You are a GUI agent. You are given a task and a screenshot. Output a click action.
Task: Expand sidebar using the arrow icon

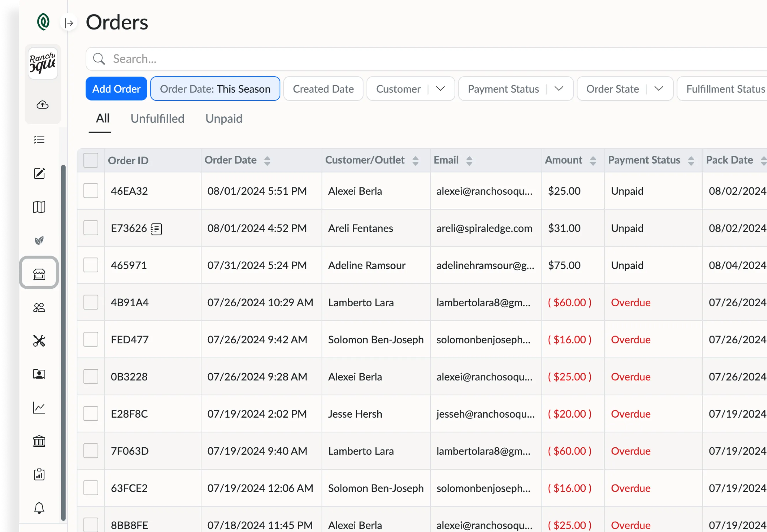[x=69, y=23]
